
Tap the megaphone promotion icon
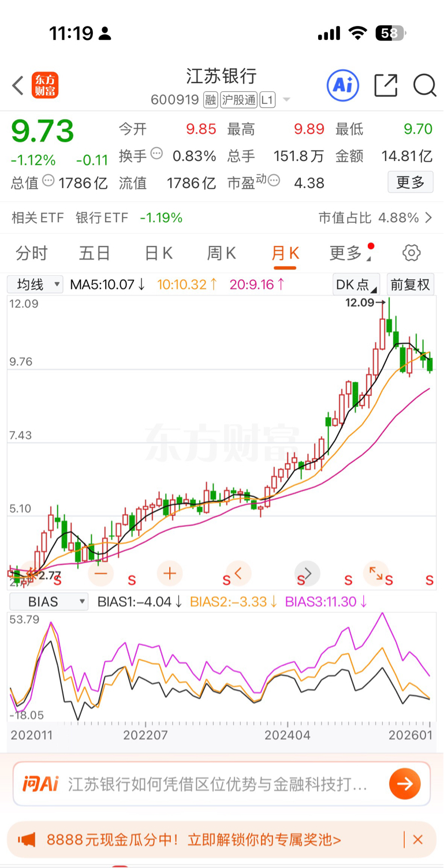tap(27, 840)
